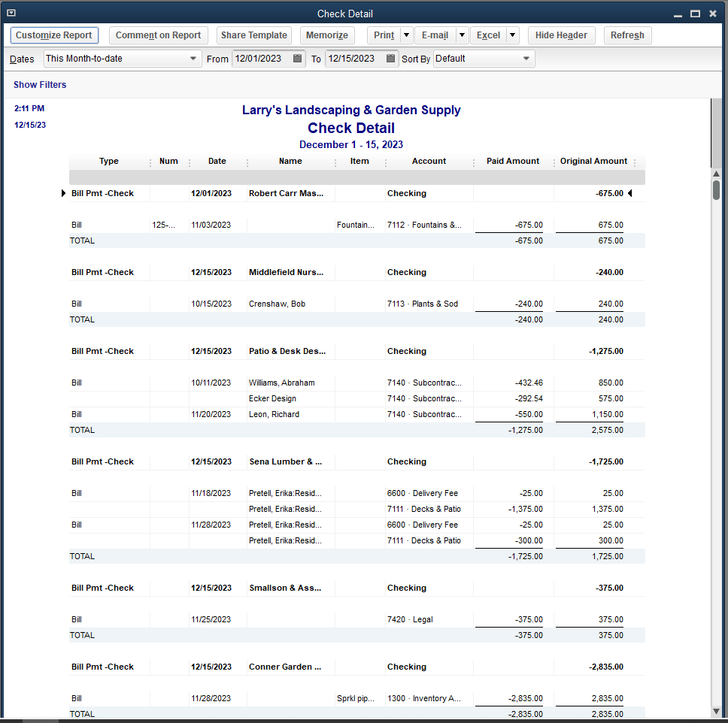Click the -1,275.00 check original amount
The width and height of the screenshot is (728, 723).
tap(606, 351)
